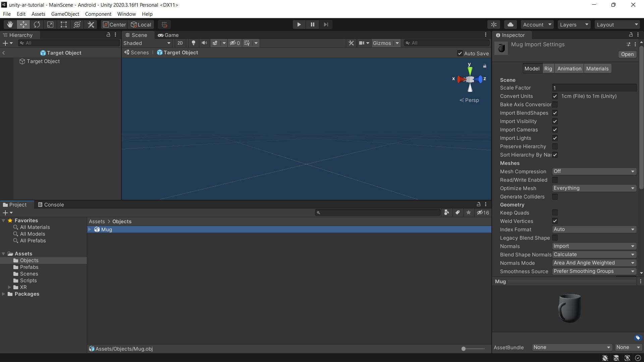The height and width of the screenshot is (362, 644).
Task: Toggle Import BlendShapes checkbox
Action: point(555,113)
